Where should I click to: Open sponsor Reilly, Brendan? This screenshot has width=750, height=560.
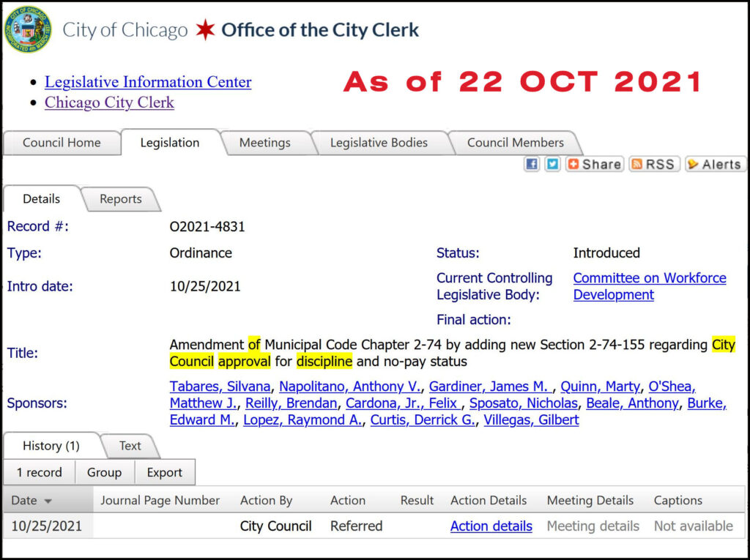292,403
